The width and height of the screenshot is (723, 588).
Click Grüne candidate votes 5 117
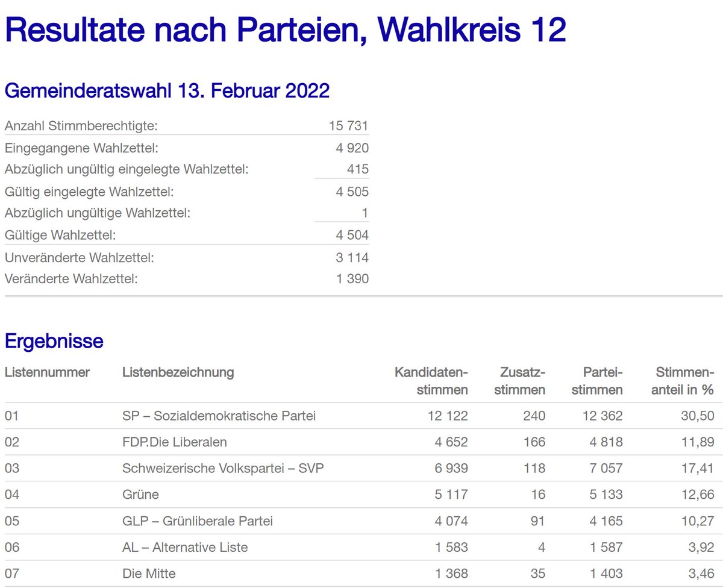click(451, 495)
